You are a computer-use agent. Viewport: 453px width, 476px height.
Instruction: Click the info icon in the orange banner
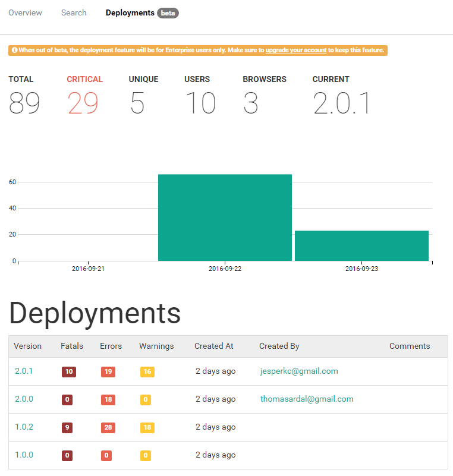[15, 50]
